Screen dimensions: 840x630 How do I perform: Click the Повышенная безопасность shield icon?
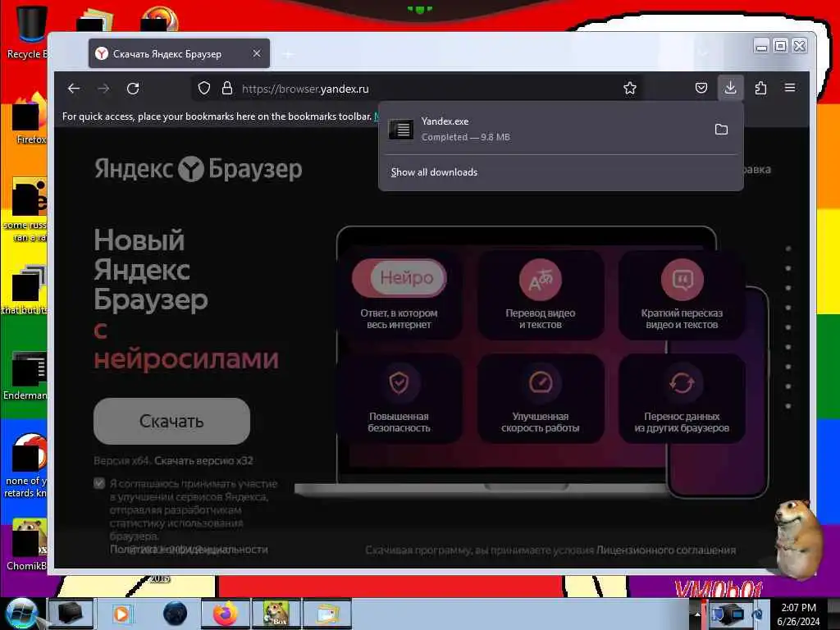[x=399, y=382]
